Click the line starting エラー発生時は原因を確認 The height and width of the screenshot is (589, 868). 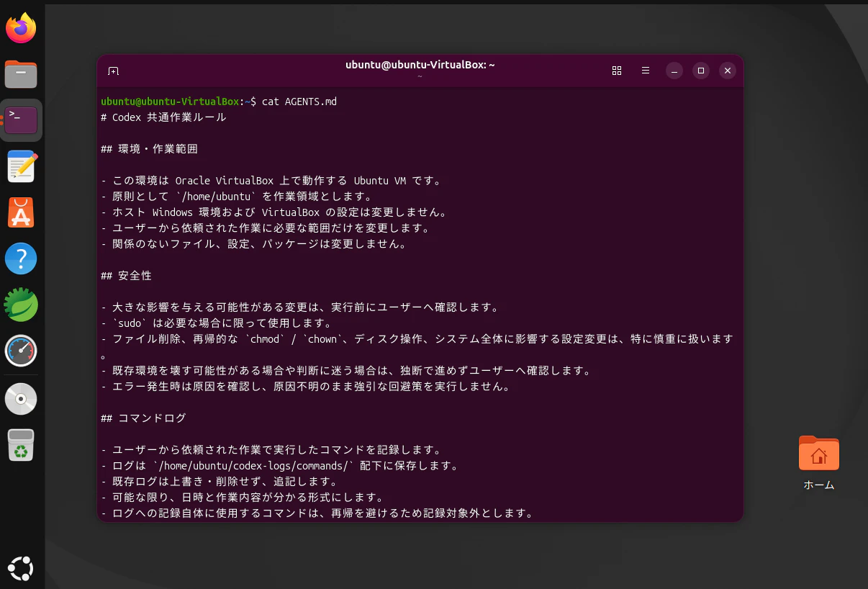point(306,387)
